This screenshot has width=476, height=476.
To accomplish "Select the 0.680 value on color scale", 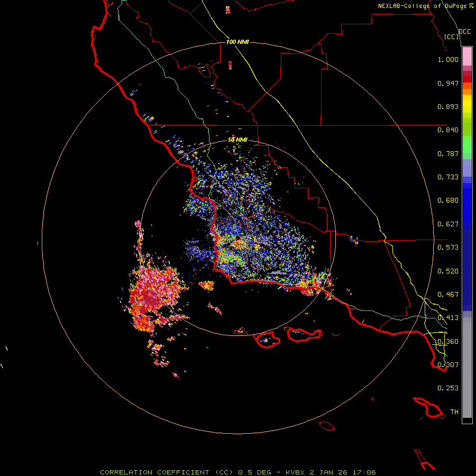I will pos(448,200).
